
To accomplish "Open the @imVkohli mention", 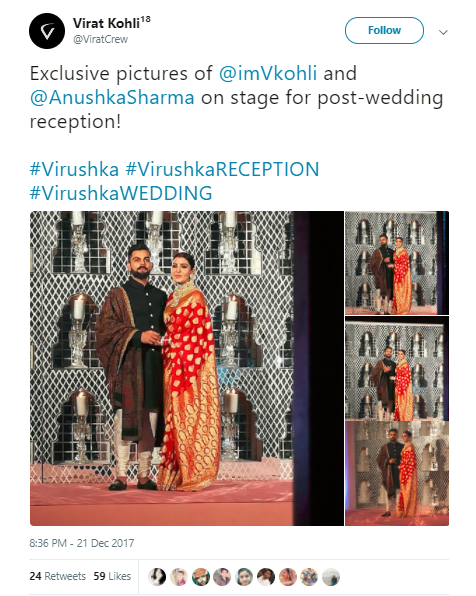I will (x=268, y=73).
